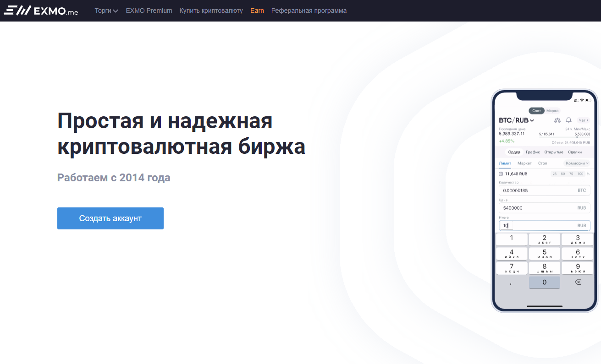Tap the backspace key on phone keypad

pyautogui.click(x=578, y=282)
